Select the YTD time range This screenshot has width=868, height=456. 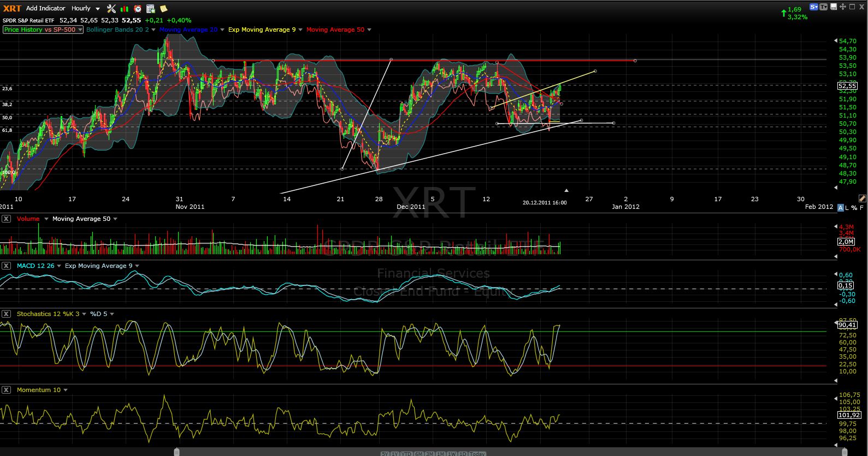click(406, 454)
